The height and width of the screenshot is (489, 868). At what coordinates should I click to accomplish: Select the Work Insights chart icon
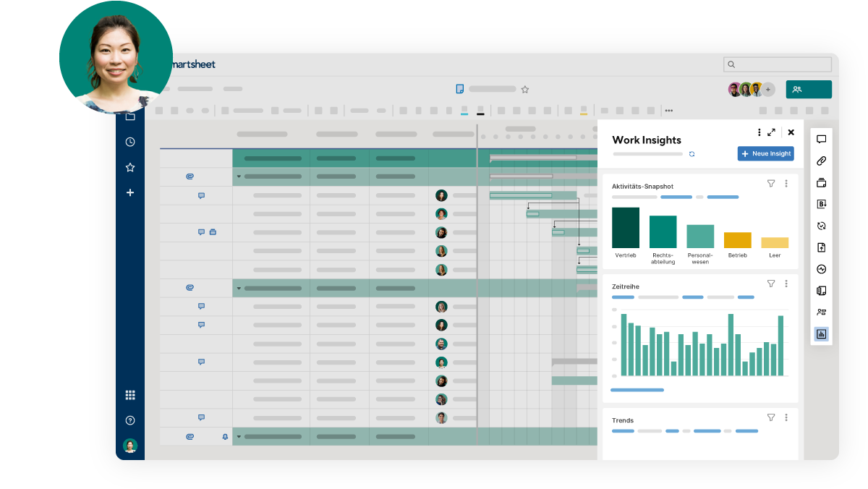point(821,334)
